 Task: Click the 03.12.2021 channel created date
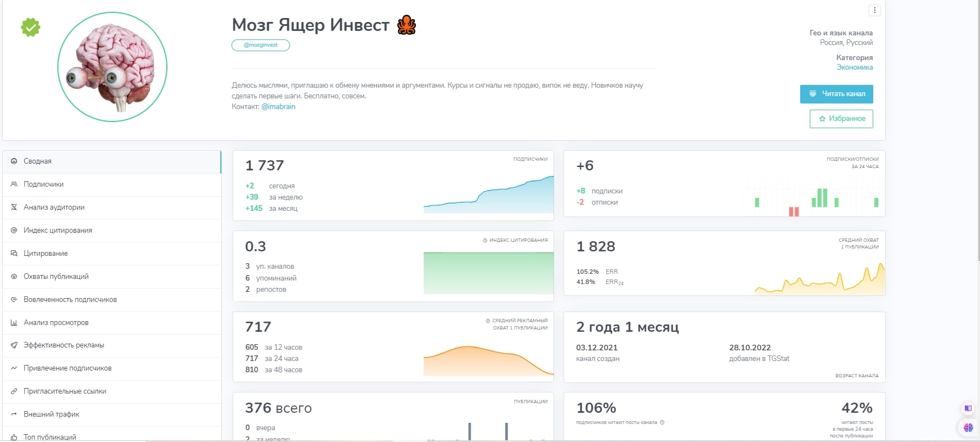(597, 348)
